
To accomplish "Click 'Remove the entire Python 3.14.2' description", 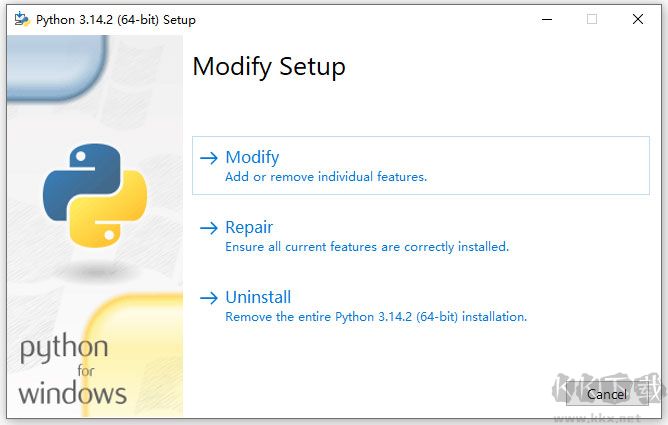I will pyautogui.click(x=376, y=317).
